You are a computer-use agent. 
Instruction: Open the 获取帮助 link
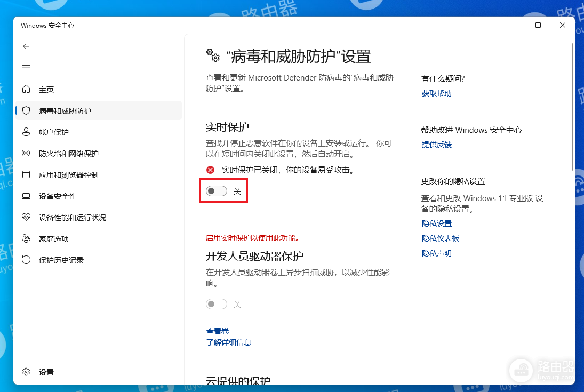tap(436, 93)
